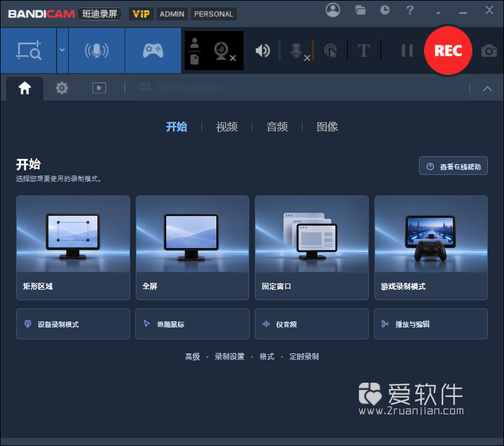504x446 pixels.
Task: Select audio-only recording mode icon
Action: click(97, 50)
